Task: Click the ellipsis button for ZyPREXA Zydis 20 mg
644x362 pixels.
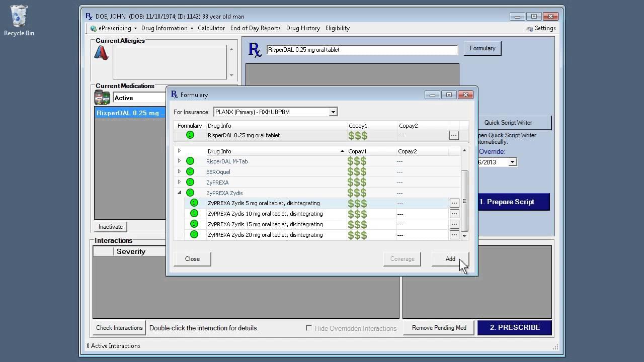Action: click(x=454, y=235)
